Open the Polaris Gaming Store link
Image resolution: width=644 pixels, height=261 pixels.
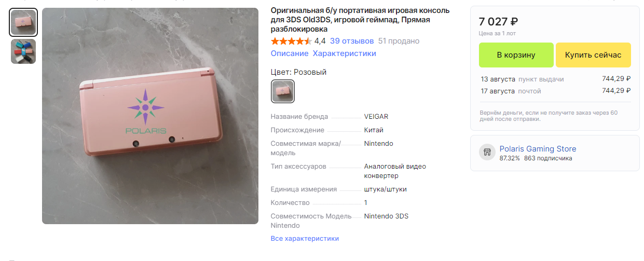pos(538,149)
